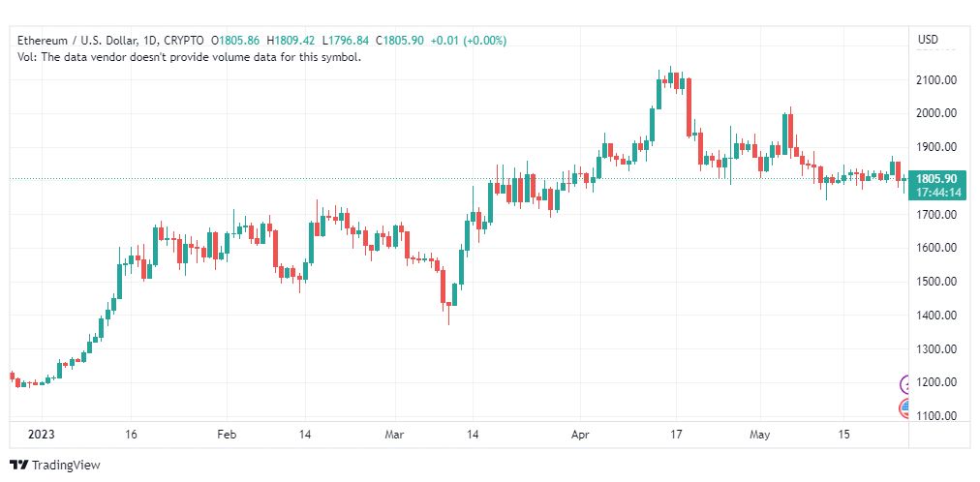This screenshot has height=482, width=980.
Task: Open the purple event marker icon
Action: click(x=903, y=384)
